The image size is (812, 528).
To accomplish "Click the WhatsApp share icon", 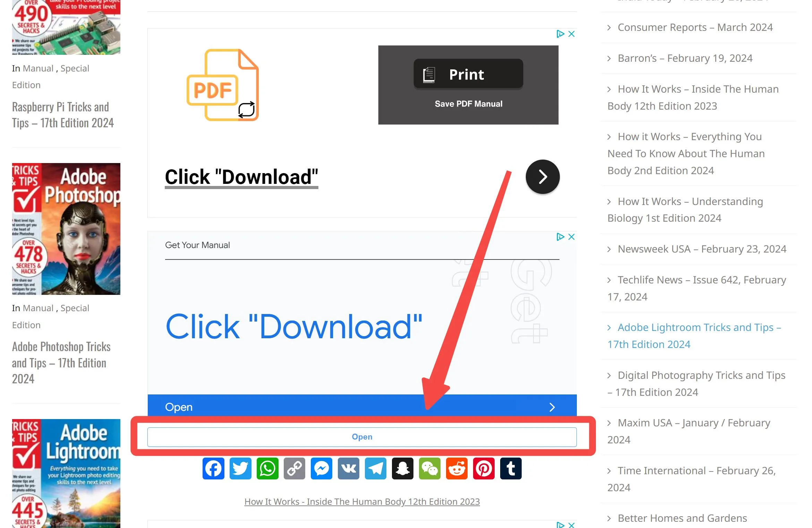I will coord(267,468).
